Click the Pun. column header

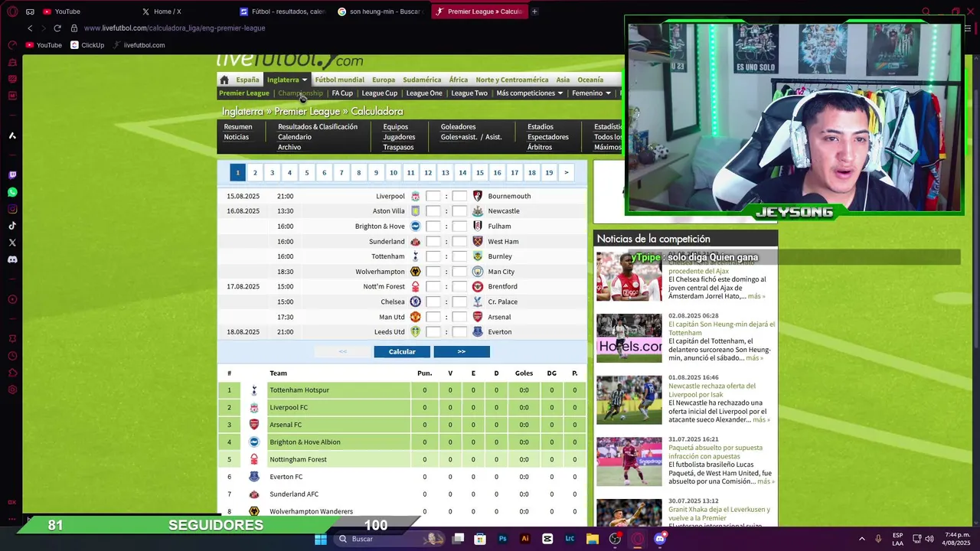click(x=424, y=373)
